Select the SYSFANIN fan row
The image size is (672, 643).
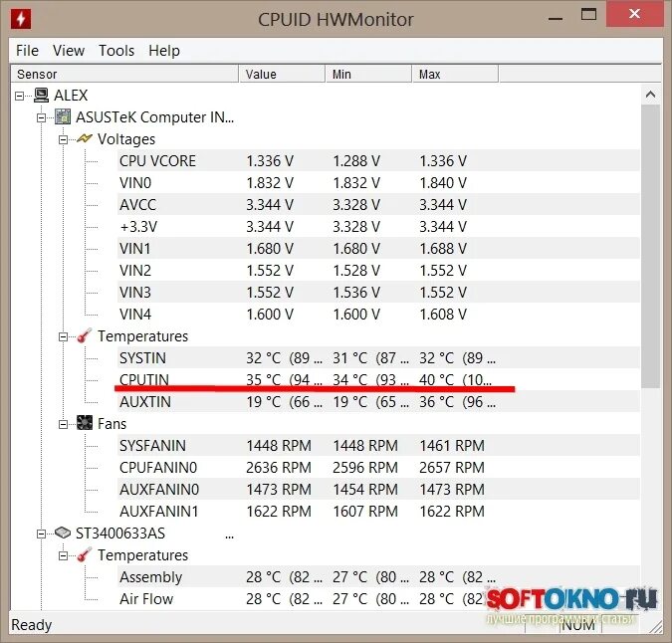pyautogui.click(x=378, y=445)
